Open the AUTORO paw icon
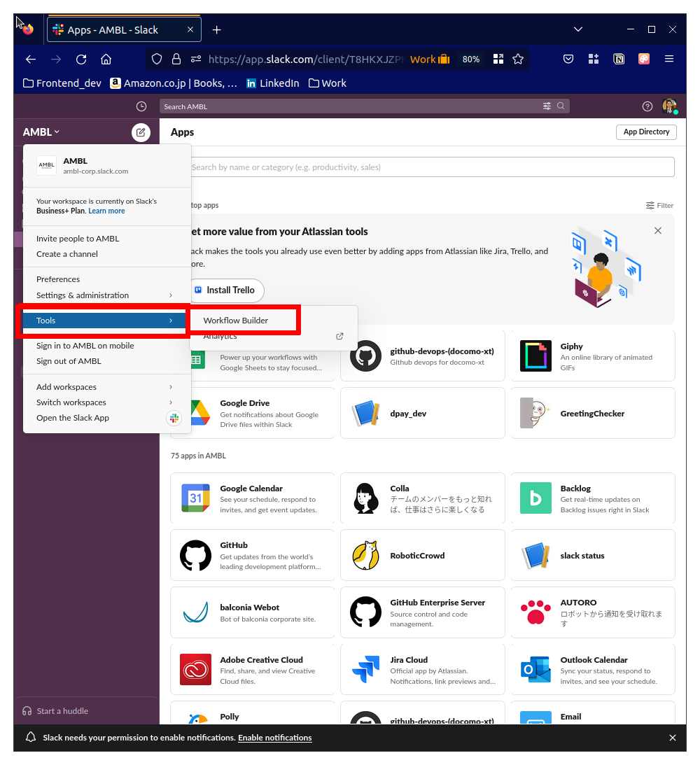700x765 pixels. [x=535, y=612]
